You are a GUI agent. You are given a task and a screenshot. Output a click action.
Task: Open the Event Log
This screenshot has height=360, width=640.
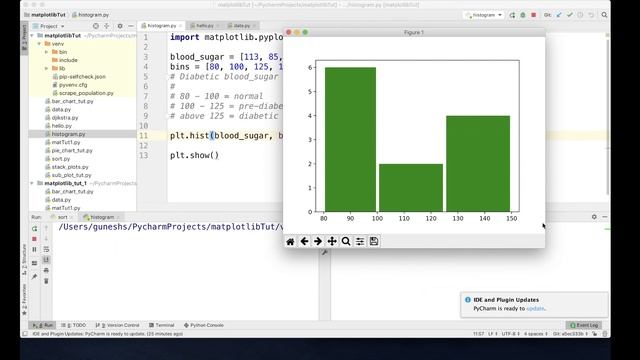(584, 325)
